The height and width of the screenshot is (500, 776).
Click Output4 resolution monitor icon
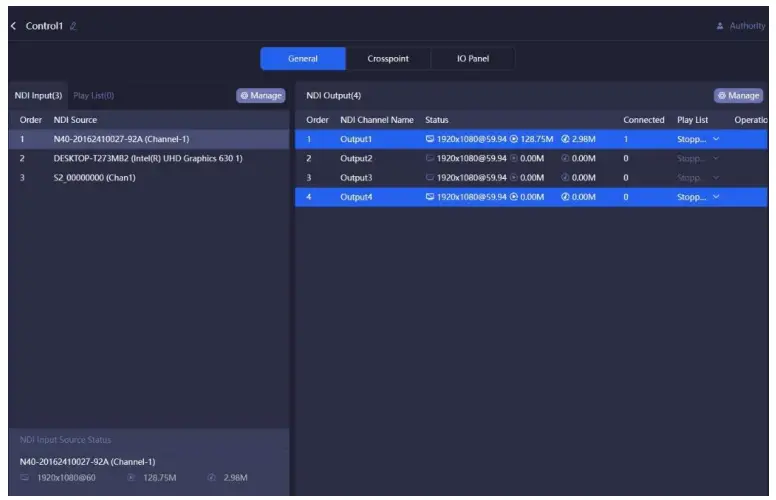coord(430,197)
